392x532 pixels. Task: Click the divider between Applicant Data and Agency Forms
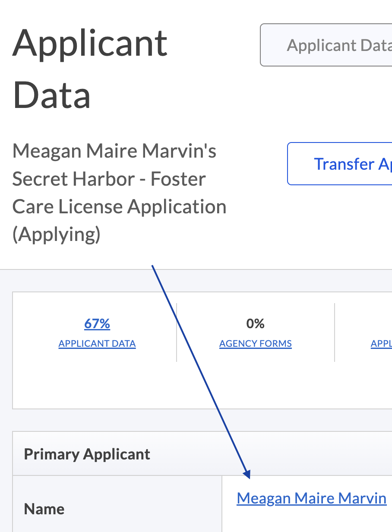pyautogui.click(x=177, y=332)
